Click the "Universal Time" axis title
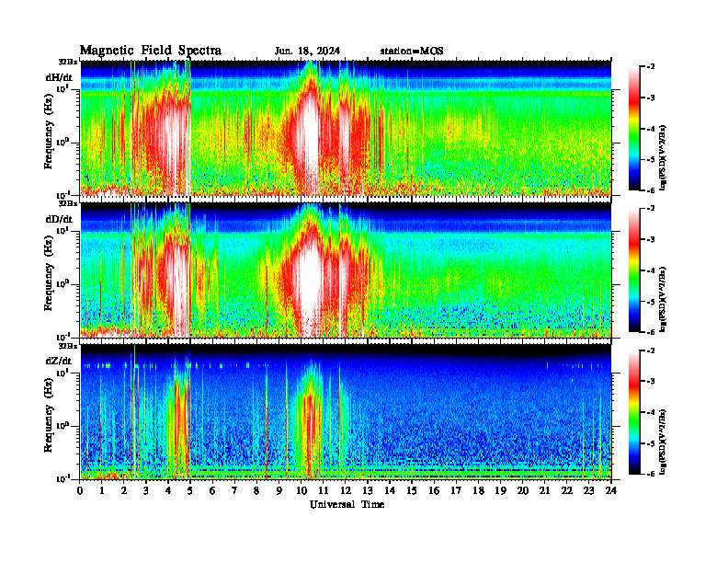Viewport: 728px width, 563px height. 347,504
